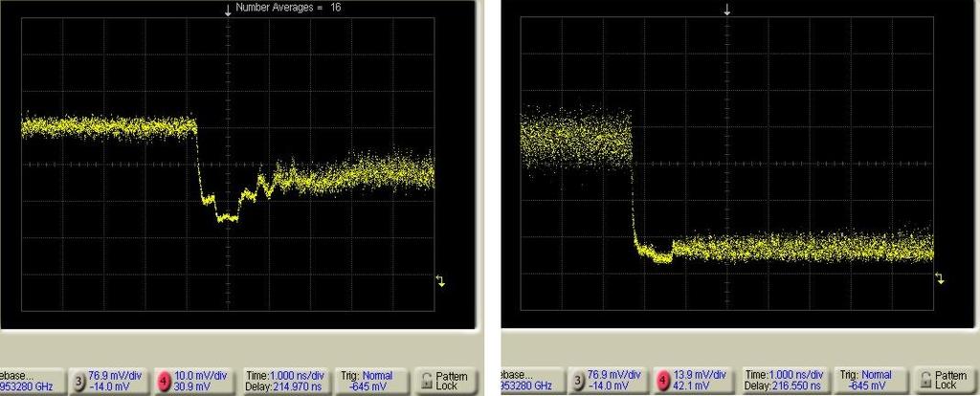The image size is (980, 396).
Task: Select the Number Averages = 16 label
Action: [288, 8]
